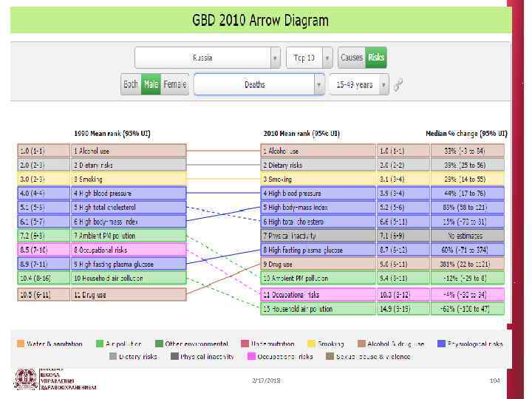The image size is (532, 399).
Task: Click 2010 row '4 High blood pressure'
Action: (x=318, y=193)
